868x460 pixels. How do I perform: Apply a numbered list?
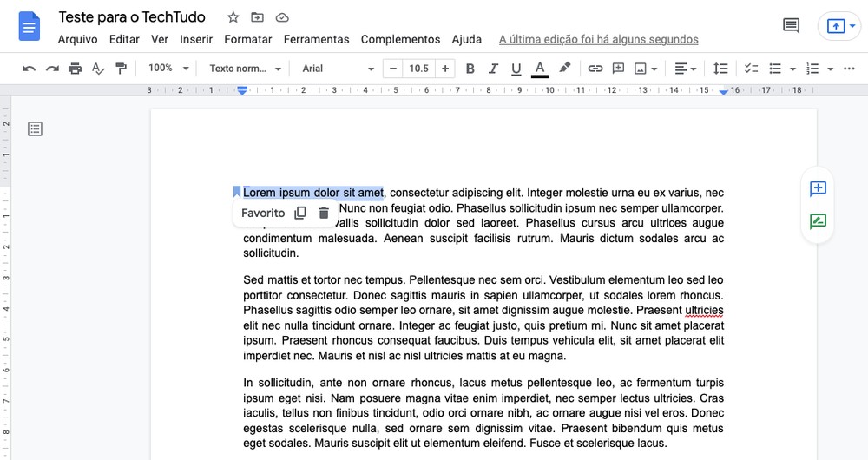pyautogui.click(x=812, y=69)
